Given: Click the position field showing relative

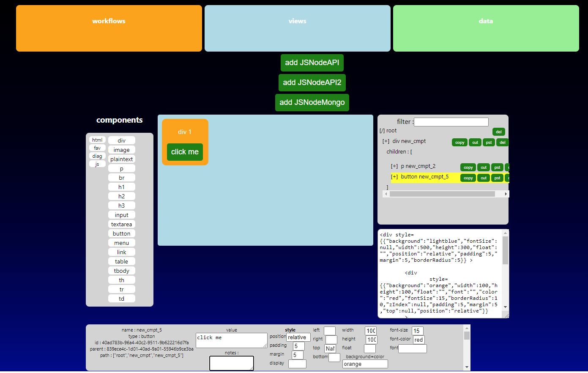Looking at the screenshot, I should point(298,337).
